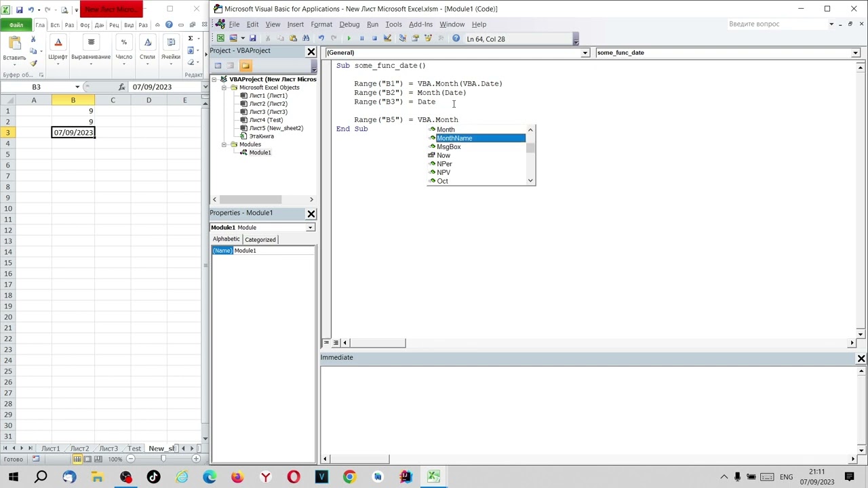This screenshot has width=868, height=488.
Task: Collapse the VBAProject tree node
Action: (215, 79)
